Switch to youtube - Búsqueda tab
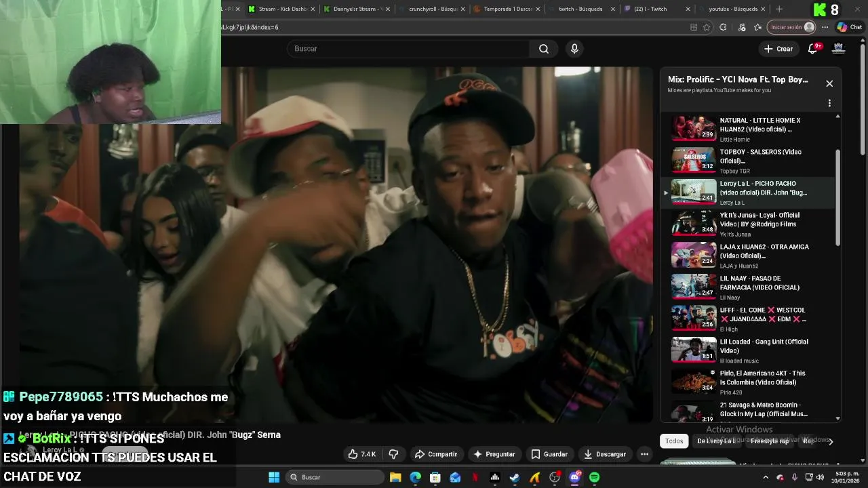868x488 pixels. (732, 9)
